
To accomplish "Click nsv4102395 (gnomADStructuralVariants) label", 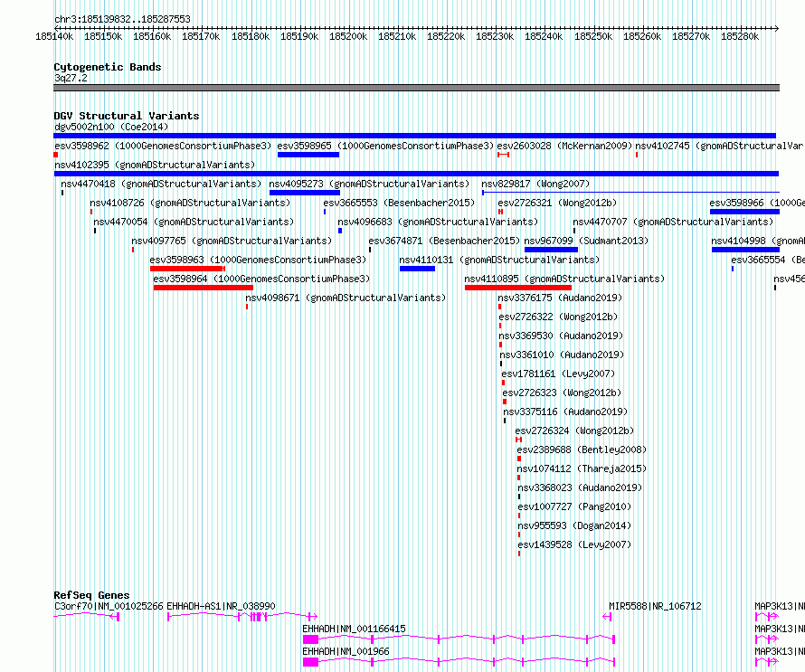I will tap(155, 165).
